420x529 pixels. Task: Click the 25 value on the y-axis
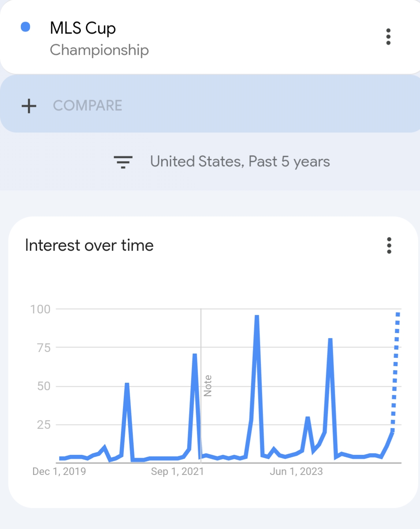(44, 425)
